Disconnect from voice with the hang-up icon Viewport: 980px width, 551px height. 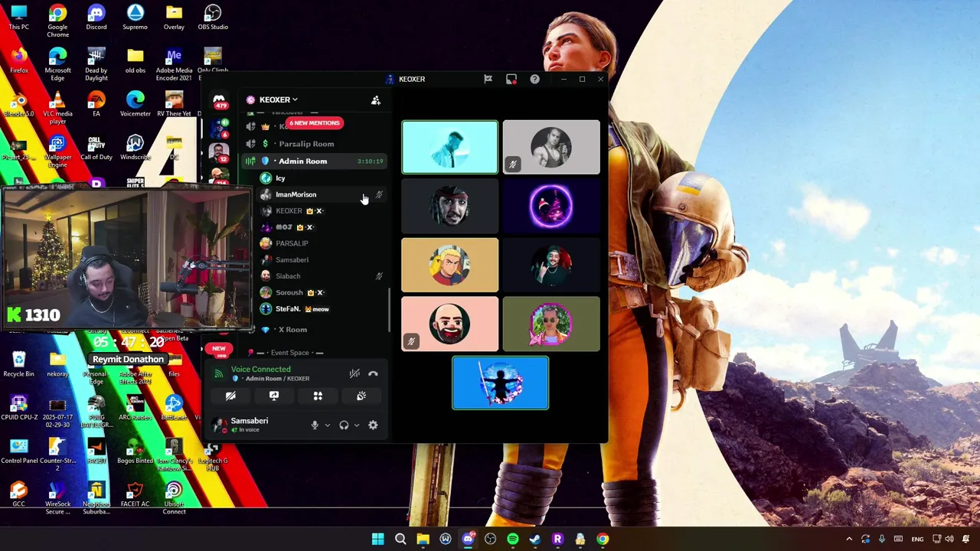point(373,373)
